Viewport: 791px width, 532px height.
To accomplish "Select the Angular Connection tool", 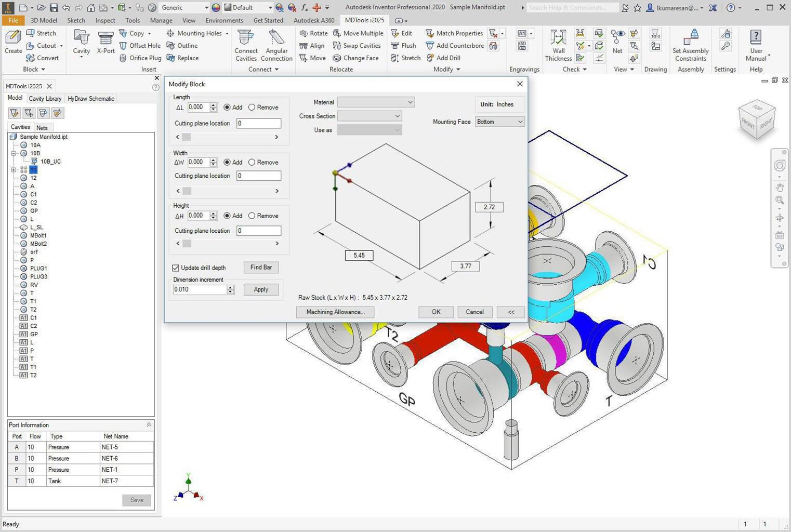I will [x=276, y=46].
